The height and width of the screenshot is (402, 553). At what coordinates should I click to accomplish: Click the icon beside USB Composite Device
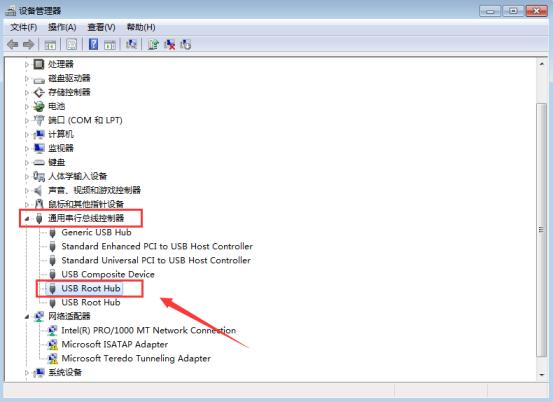[53, 274]
